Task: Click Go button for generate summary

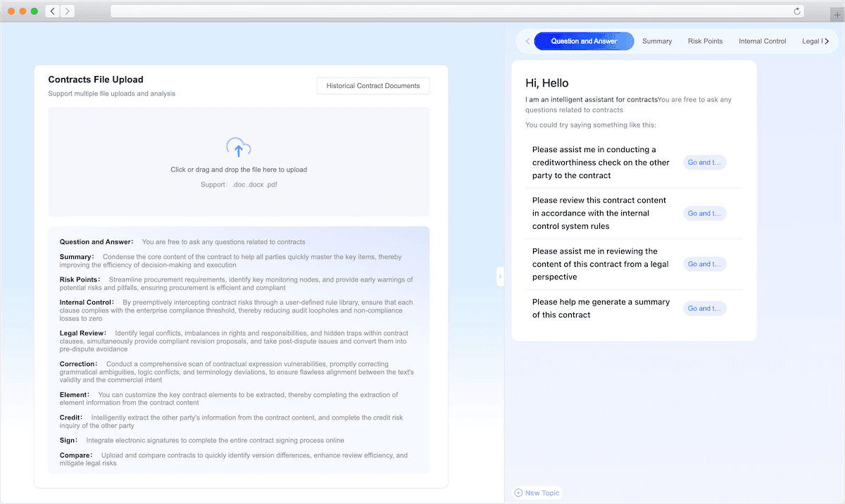Action: [x=704, y=308]
